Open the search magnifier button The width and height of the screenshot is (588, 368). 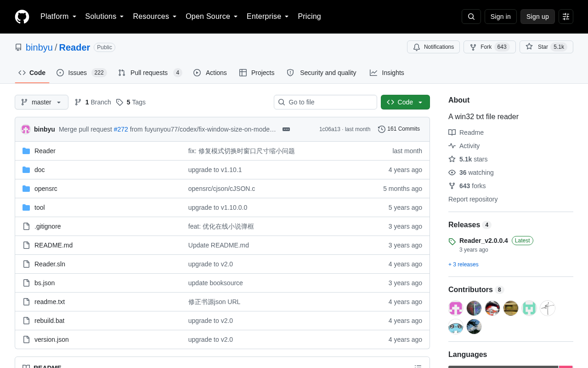[471, 17]
